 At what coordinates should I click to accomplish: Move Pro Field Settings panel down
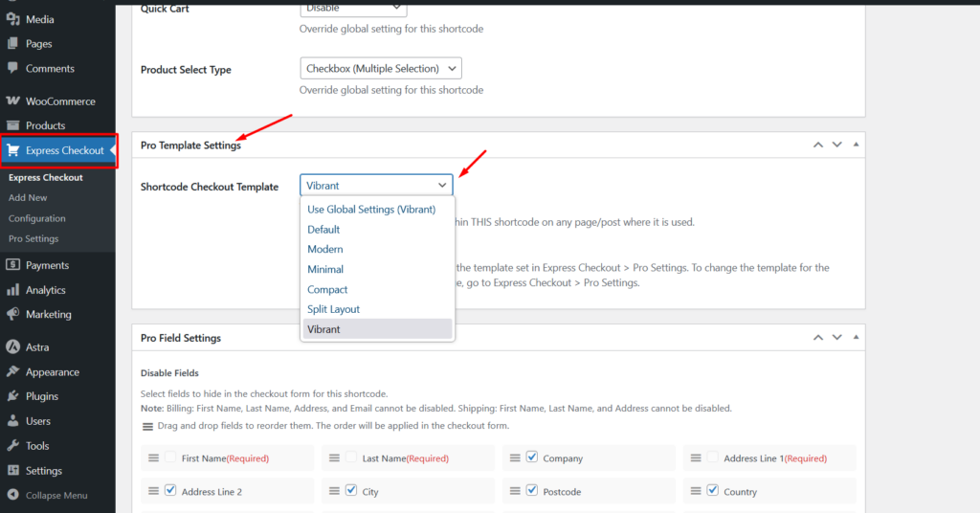(836, 338)
